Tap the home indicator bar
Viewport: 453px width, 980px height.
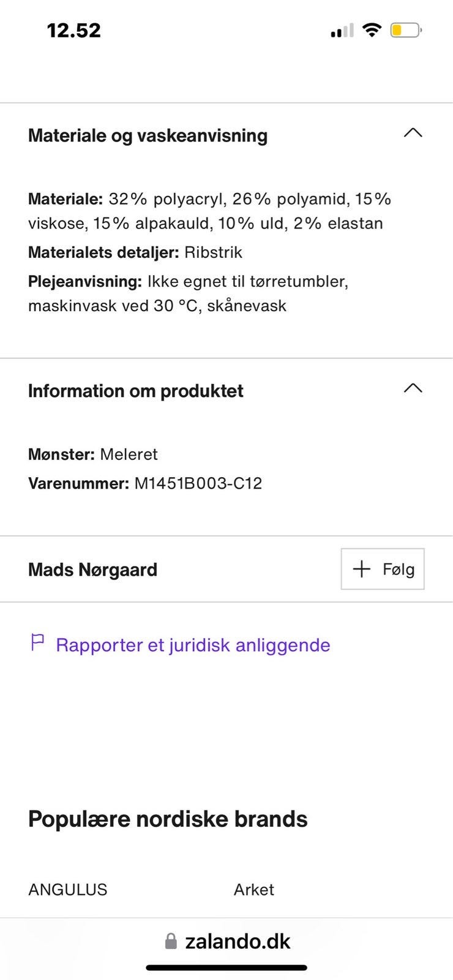(x=226, y=968)
